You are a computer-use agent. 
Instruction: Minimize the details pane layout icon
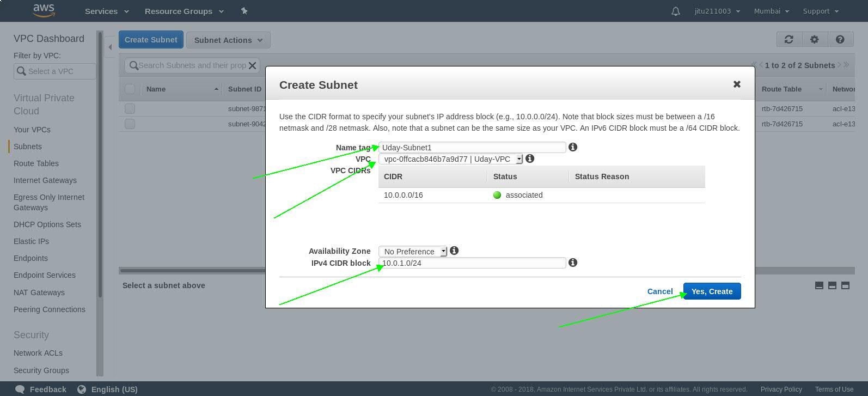[x=819, y=285]
